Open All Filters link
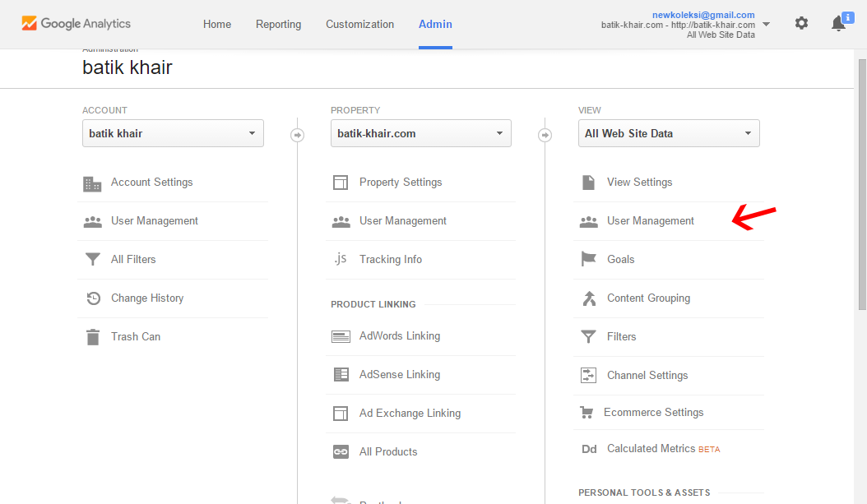This screenshot has height=504, width=867. (x=133, y=259)
